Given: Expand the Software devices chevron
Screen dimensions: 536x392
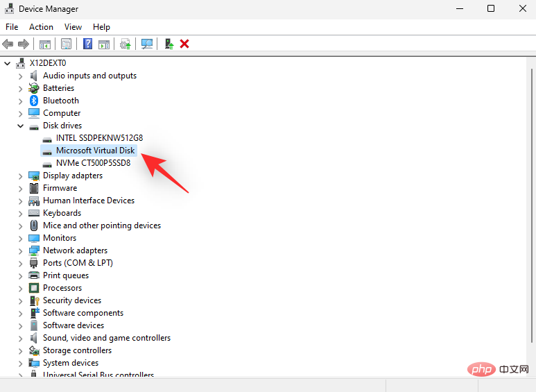Looking at the screenshot, I should (21, 325).
